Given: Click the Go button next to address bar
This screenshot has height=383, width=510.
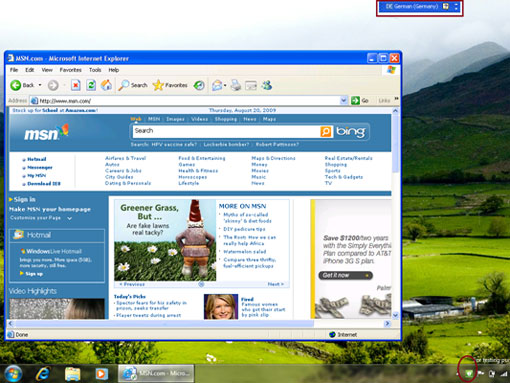Looking at the screenshot, I should coord(360,100).
